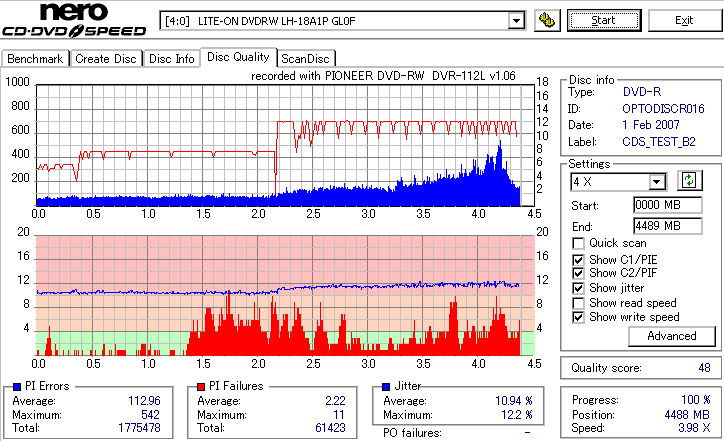Click the Speed value 3.98 X
The image size is (724, 441).
tap(694, 428)
